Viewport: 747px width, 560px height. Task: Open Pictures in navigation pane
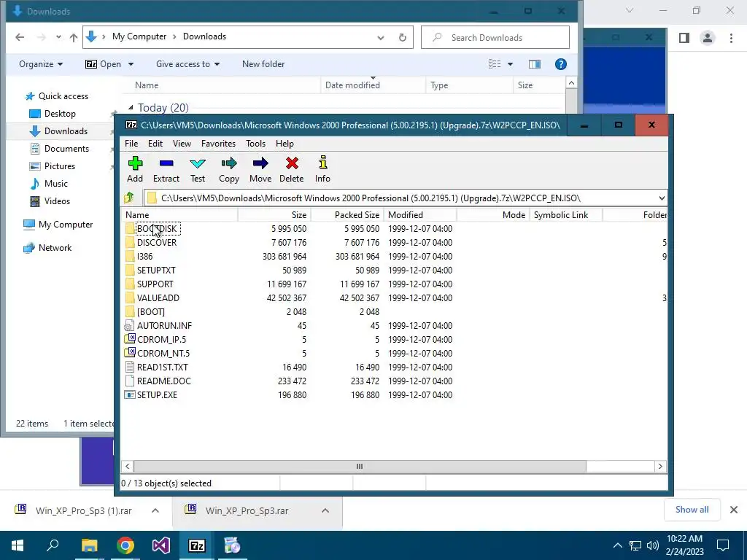coord(60,166)
